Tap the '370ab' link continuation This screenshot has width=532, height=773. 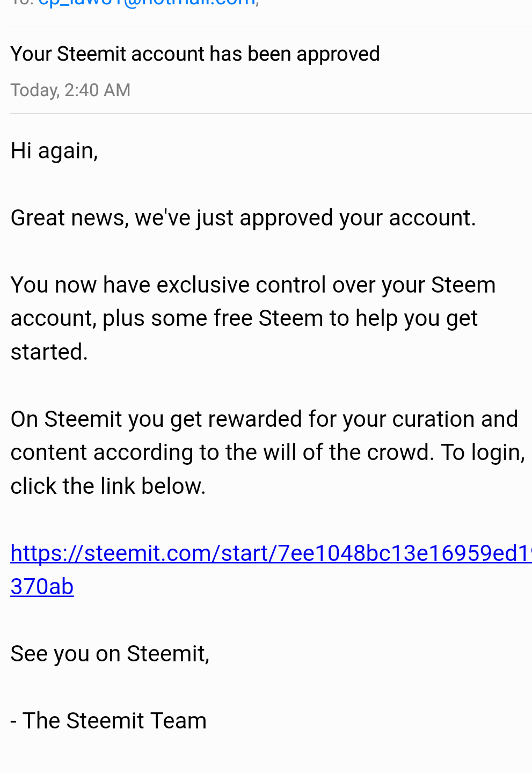coord(42,586)
